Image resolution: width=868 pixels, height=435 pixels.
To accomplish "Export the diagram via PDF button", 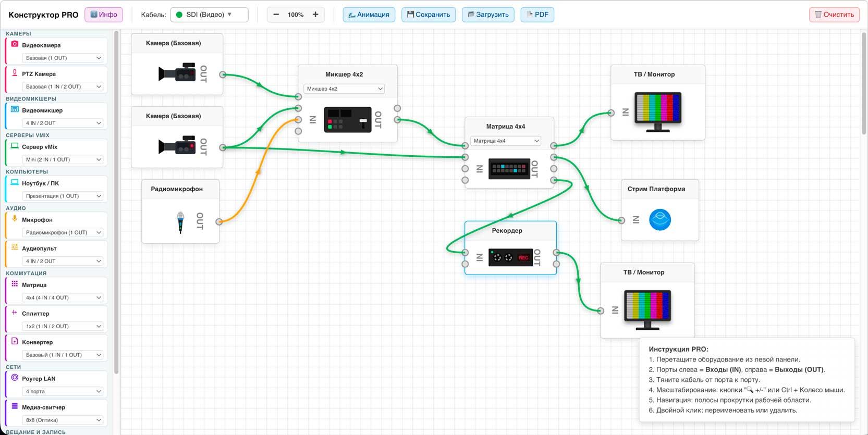I will tap(537, 15).
